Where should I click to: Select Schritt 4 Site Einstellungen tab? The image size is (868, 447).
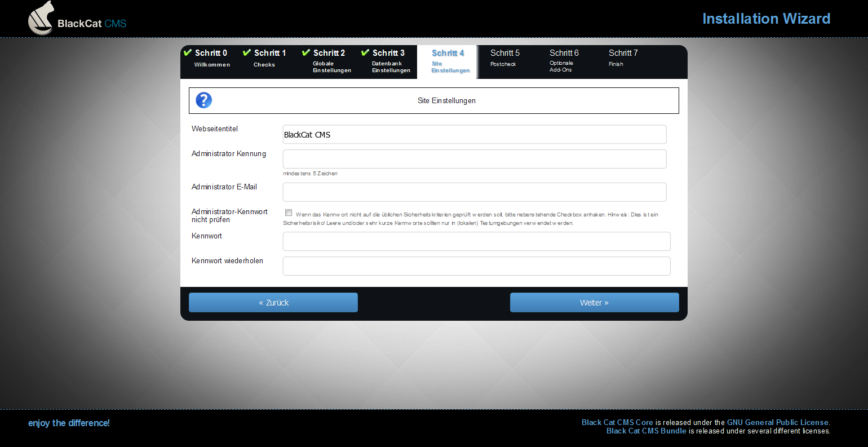(x=446, y=62)
